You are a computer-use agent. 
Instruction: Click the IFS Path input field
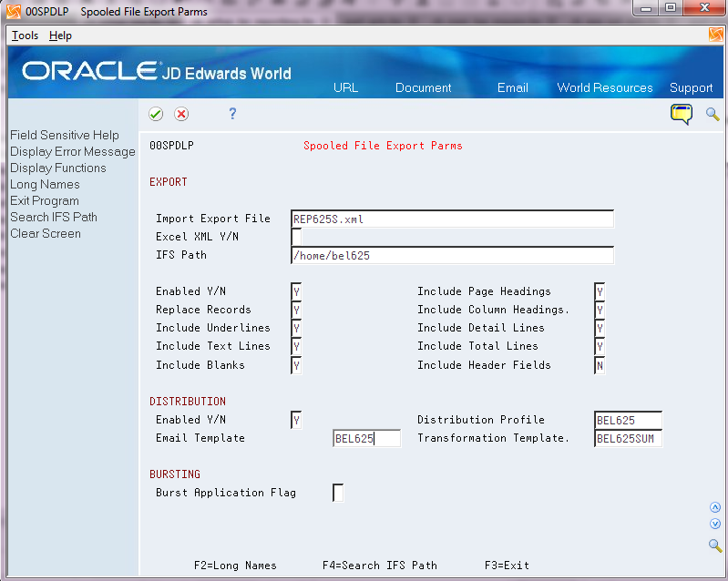452,256
